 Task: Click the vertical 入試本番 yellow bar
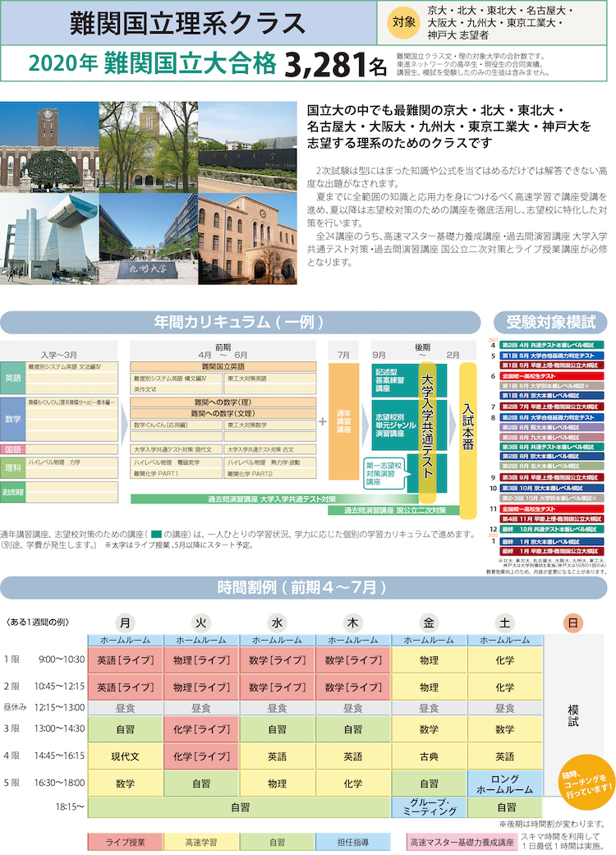467,439
